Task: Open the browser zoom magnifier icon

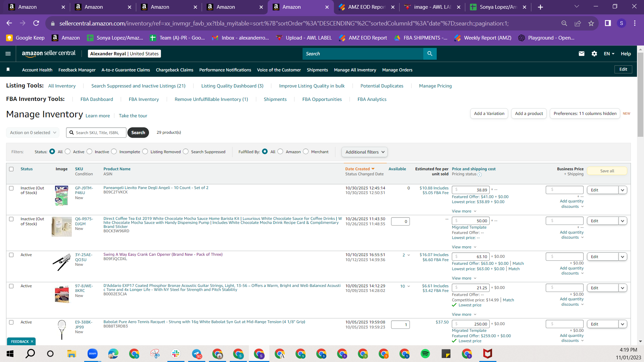Action: tap(564, 23)
